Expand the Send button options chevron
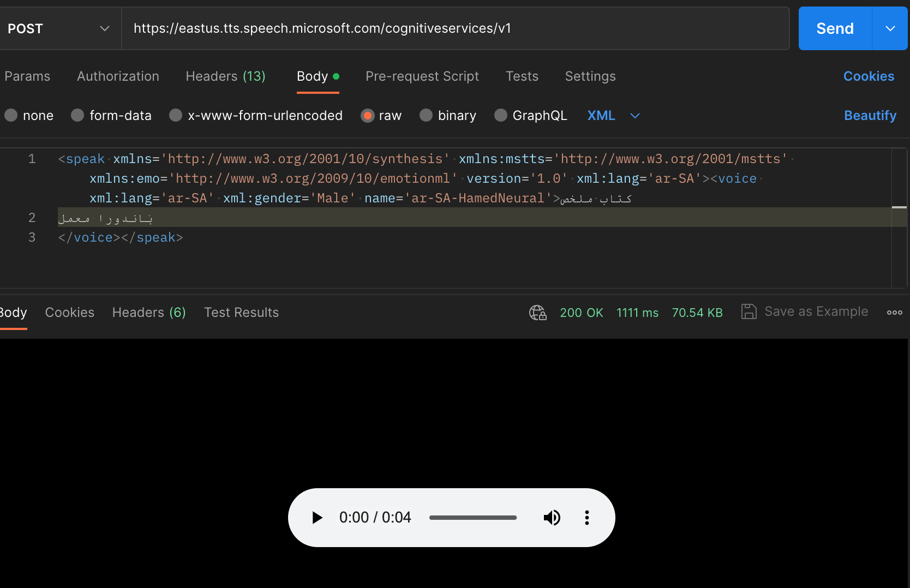 point(889,28)
